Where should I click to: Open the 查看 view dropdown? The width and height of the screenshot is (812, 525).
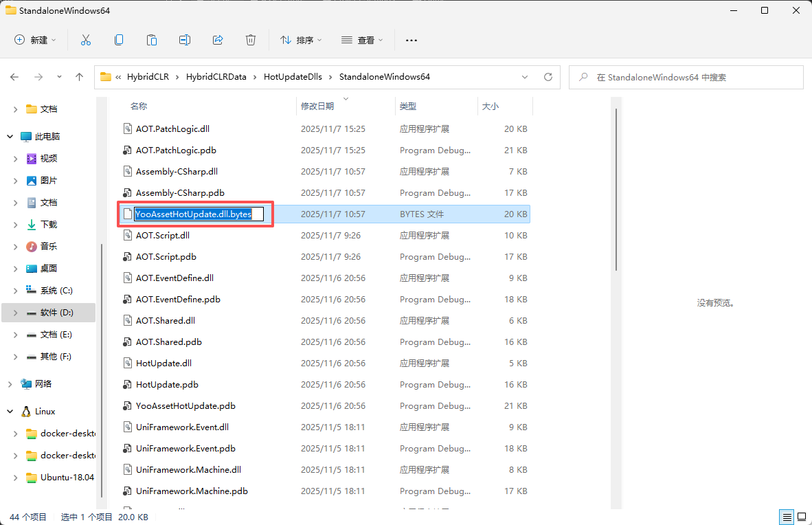point(362,40)
